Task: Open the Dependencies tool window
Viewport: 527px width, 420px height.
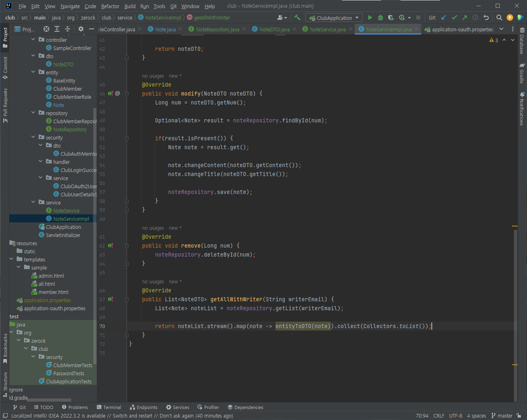Action: 245,407
